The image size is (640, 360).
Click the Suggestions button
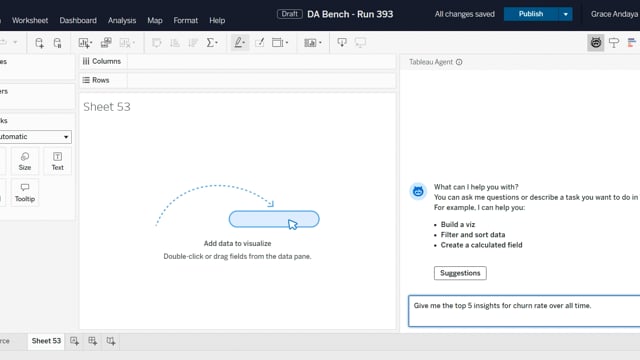coord(460,273)
